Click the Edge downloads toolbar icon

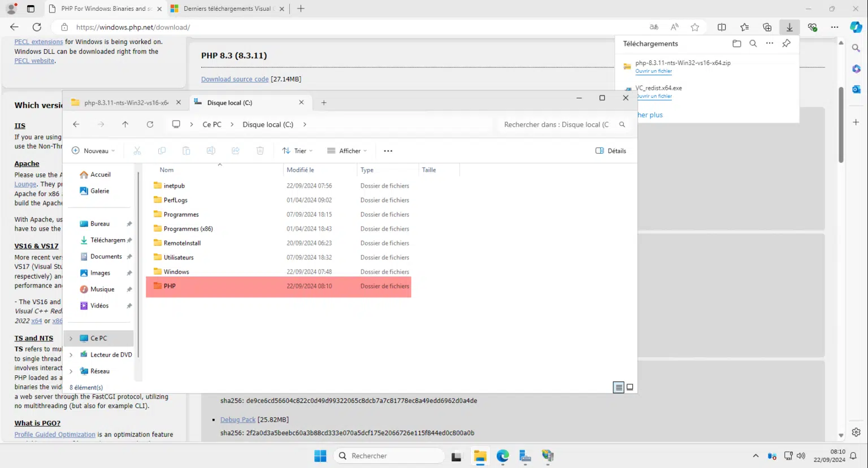(789, 27)
